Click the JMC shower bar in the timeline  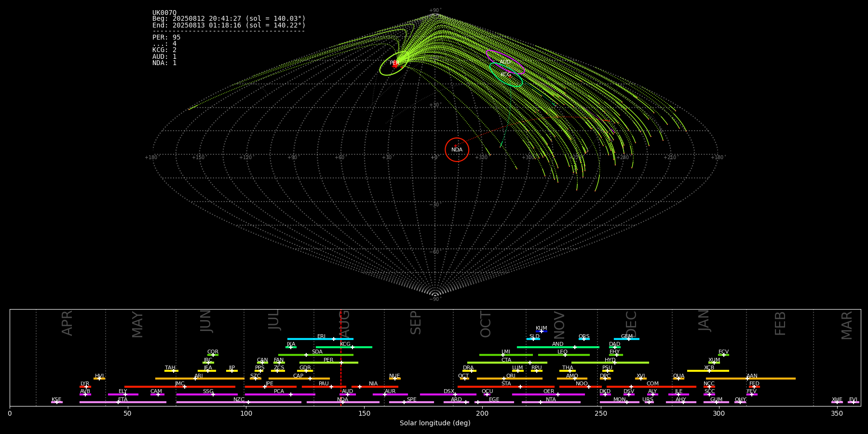(180, 387)
